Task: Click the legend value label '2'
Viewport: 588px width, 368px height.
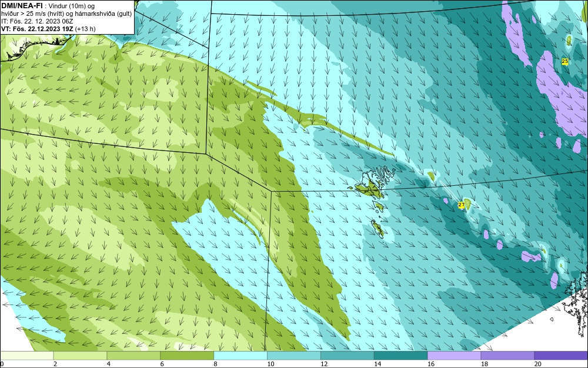Action: point(55,364)
